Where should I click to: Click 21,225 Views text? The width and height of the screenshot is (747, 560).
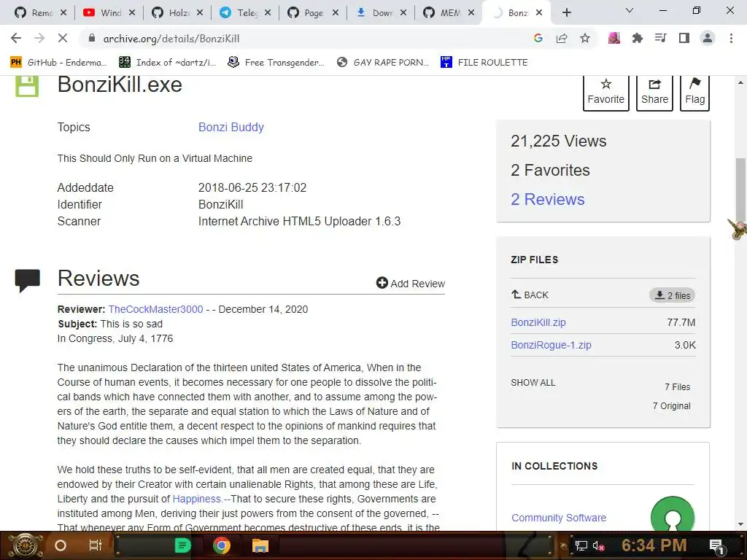coord(558,141)
